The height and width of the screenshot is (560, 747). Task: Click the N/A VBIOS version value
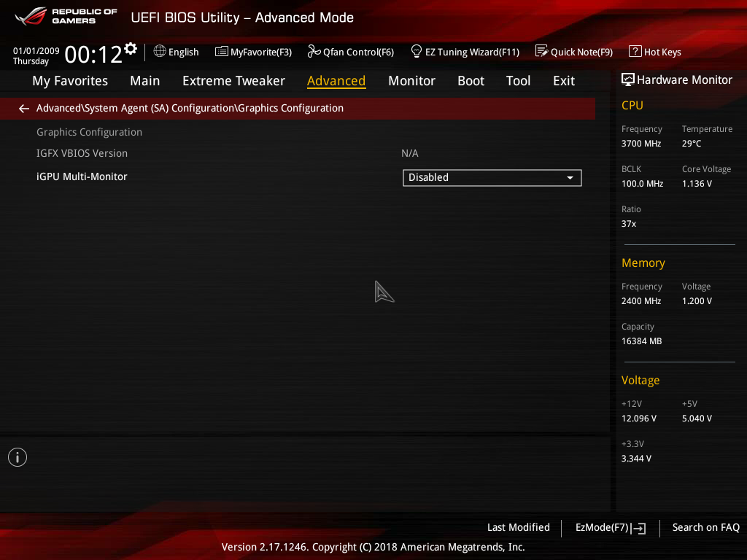click(410, 153)
